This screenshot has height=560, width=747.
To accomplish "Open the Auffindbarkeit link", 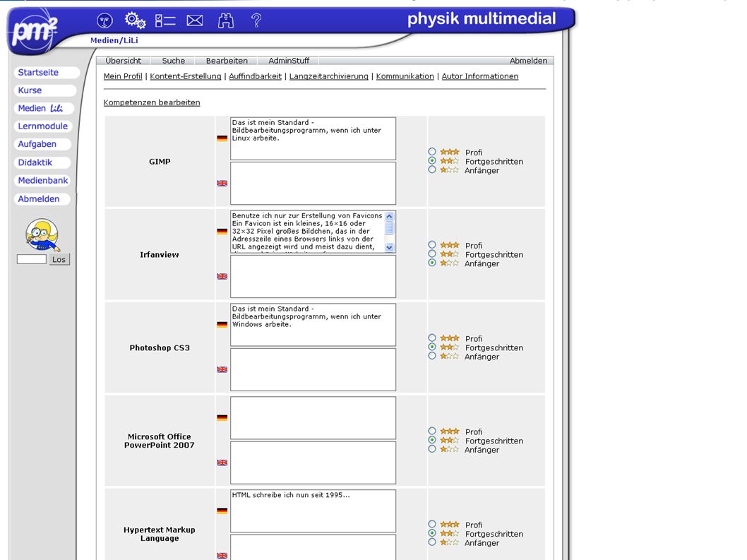I will pyautogui.click(x=255, y=76).
